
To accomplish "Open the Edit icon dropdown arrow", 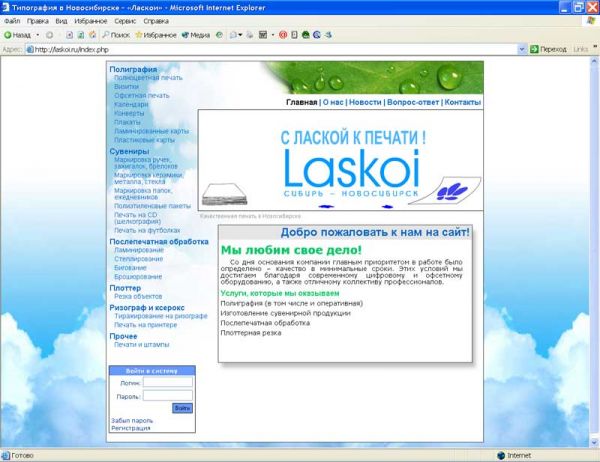I will coord(273,35).
